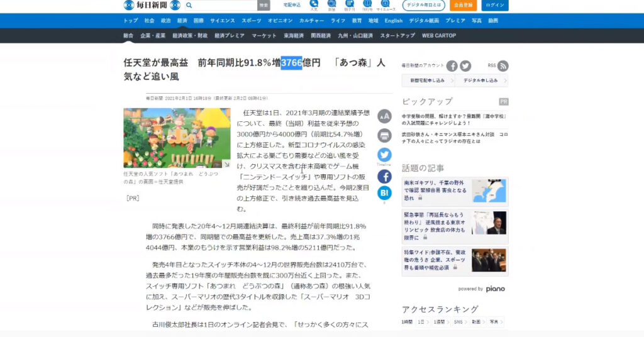The width and height of the screenshot is (644, 337).
Task: Open the デジタル紙面 nav item
Action: click(424, 21)
